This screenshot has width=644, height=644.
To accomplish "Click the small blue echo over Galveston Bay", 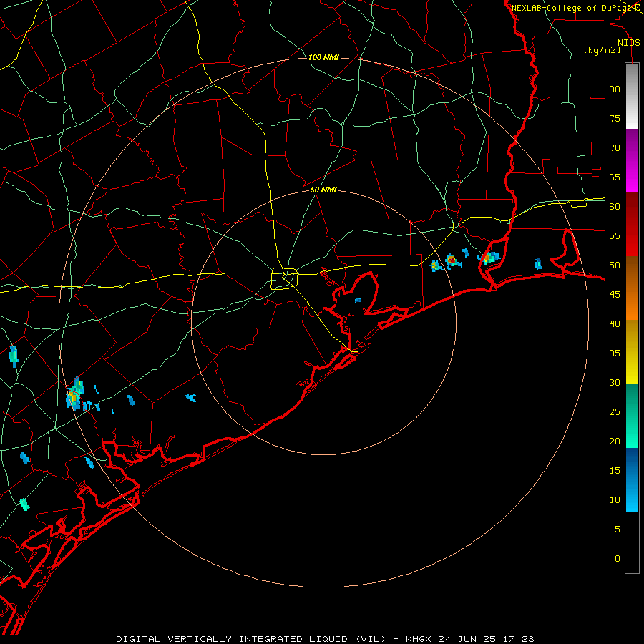I will point(358,301).
